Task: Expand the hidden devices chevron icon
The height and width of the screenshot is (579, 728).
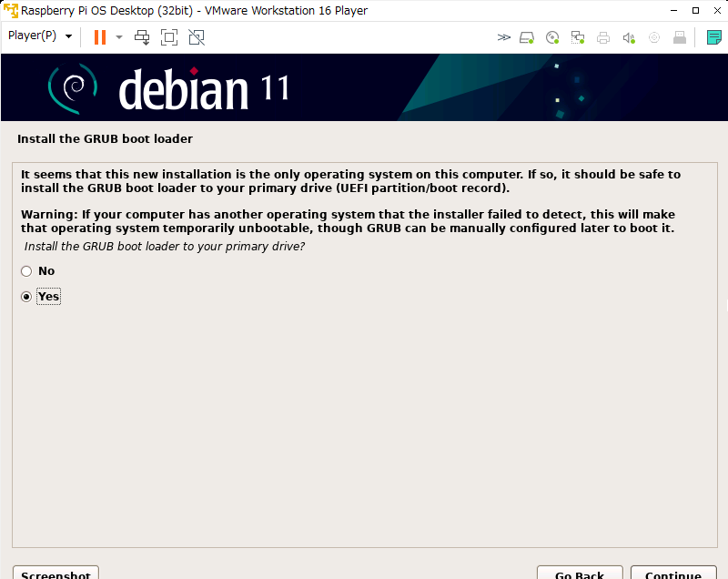Action: 504,37
